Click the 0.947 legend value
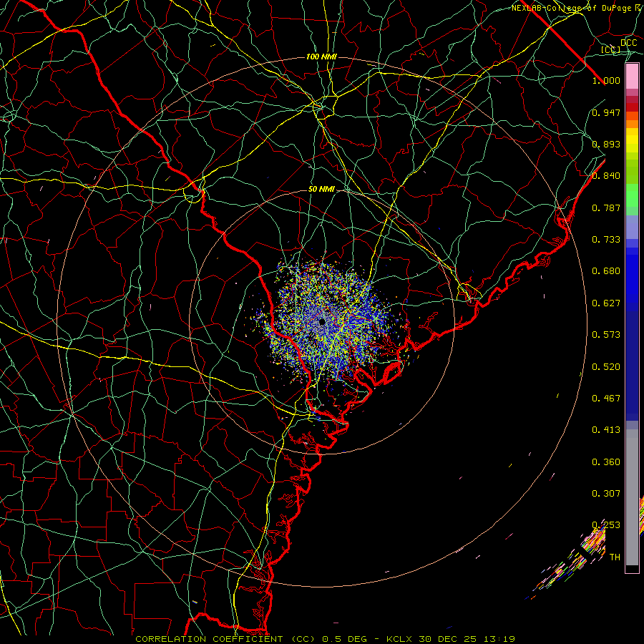644x644 pixels. coord(606,112)
